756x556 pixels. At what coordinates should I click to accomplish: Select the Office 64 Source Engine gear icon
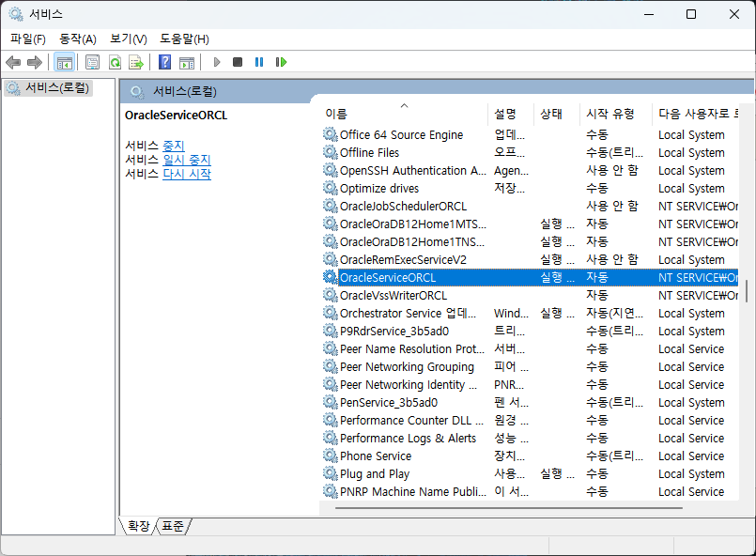pos(331,134)
